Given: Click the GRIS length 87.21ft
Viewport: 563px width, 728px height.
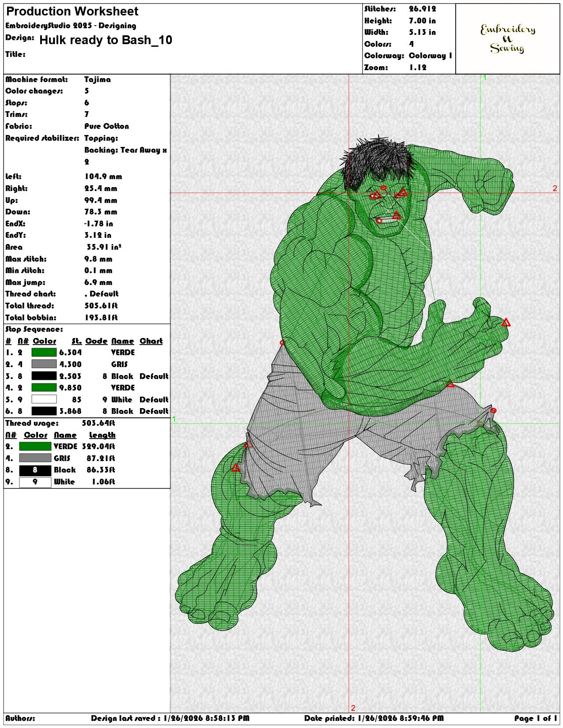Looking at the screenshot, I should [x=101, y=458].
